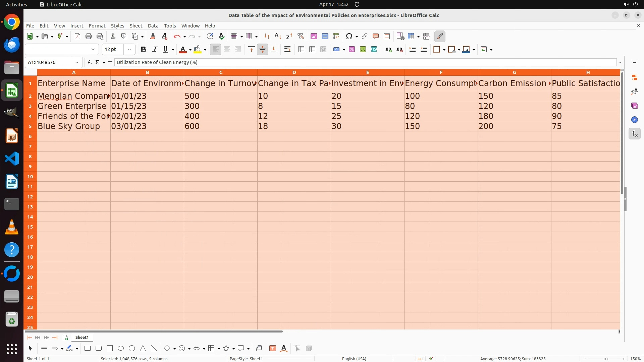
Task: Click the AutoFilter icon
Action: coord(301,36)
